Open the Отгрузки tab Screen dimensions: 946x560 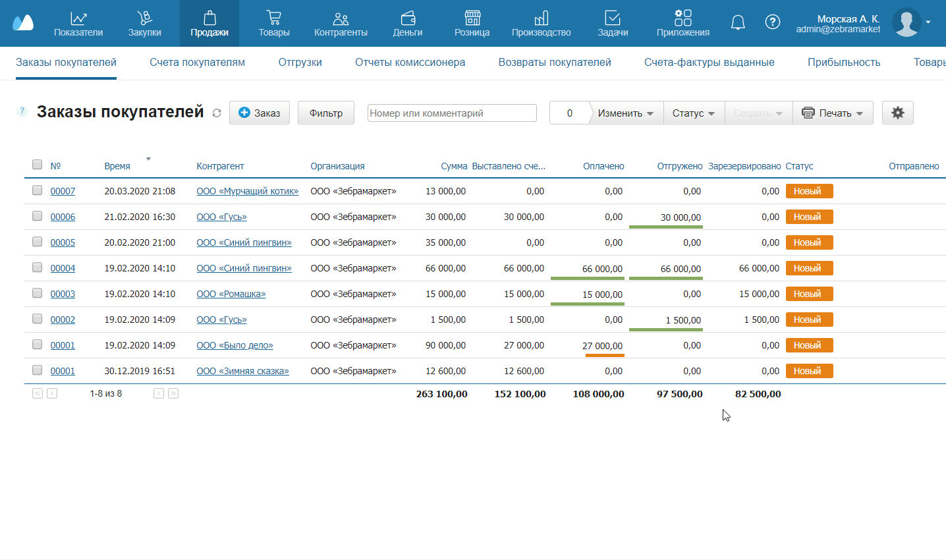[300, 63]
